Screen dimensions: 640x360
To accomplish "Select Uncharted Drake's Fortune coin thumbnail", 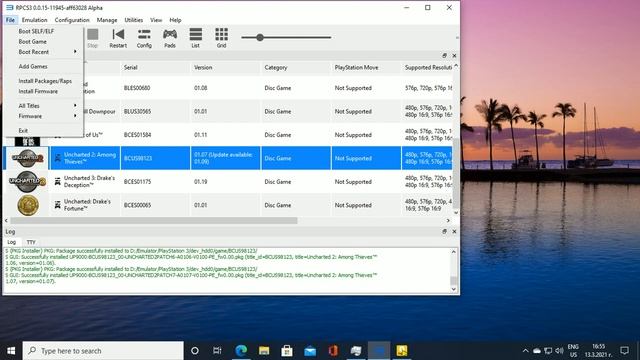I will [28, 205].
